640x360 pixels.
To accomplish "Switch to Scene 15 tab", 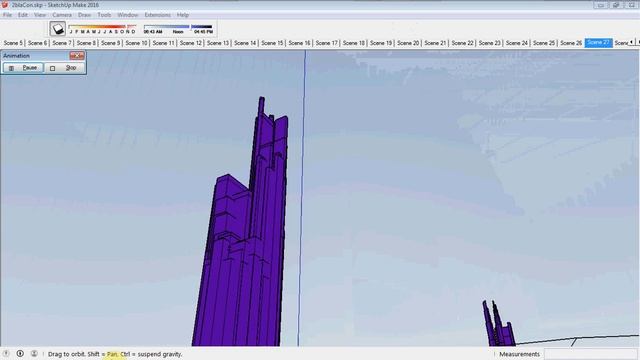I will [x=272, y=43].
